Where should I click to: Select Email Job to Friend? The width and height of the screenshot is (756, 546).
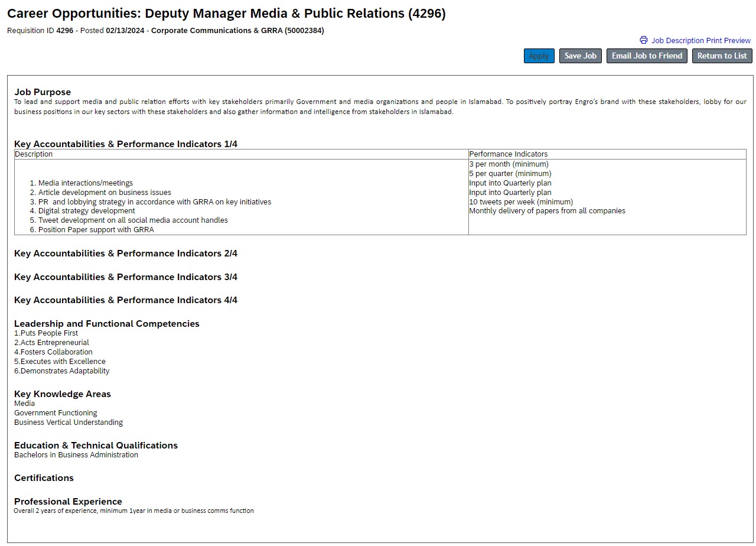coord(647,56)
